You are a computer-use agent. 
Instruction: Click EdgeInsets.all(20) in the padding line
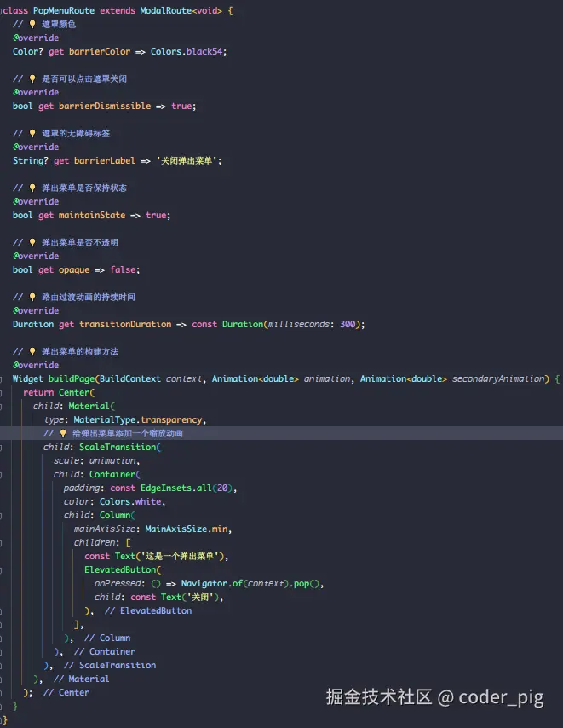[x=187, y=488]
